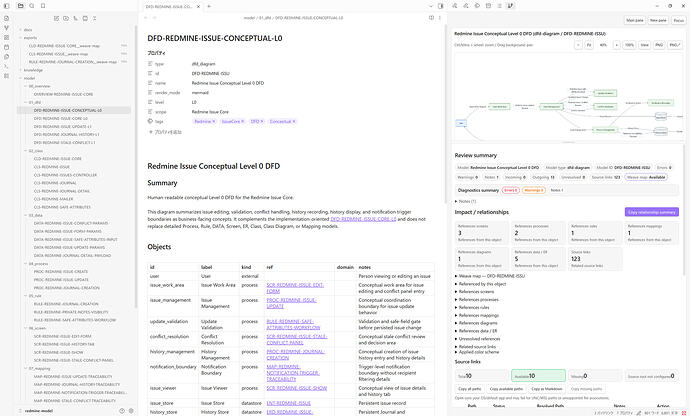This screenshot has height=416, width=690.
Task: Open SCR-REDMINE-ISSUE-SHOW file in tree
Action: tap(58, 352)
